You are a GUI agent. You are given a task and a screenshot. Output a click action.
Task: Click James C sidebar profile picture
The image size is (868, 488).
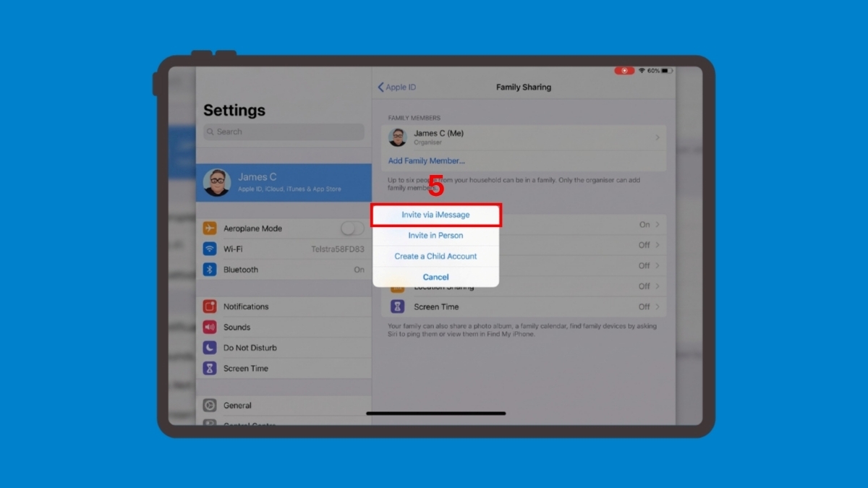tap(217, 182)
